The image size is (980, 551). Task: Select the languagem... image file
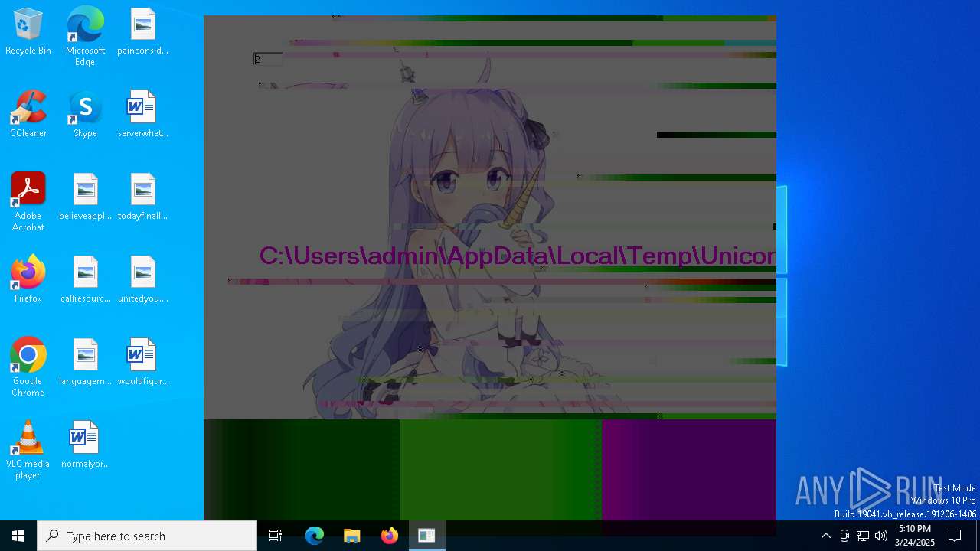tap(85, 363)
